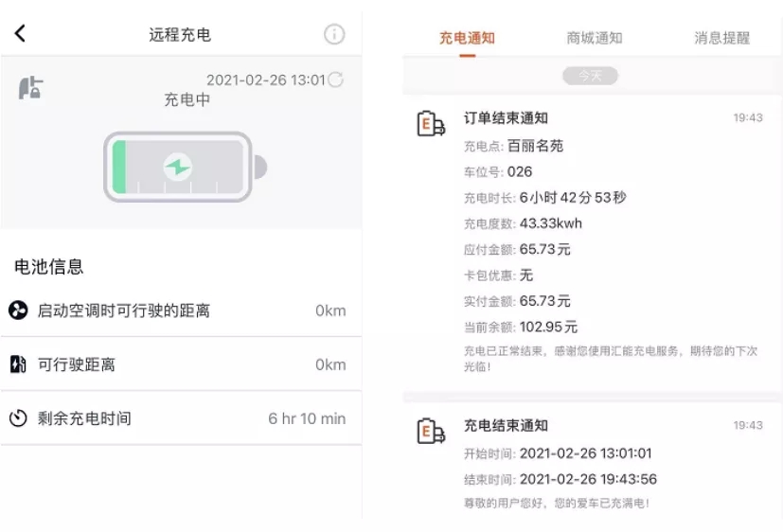Switch to the 商城通知 tab
The image size is (783, 532).
coord(595,38)
